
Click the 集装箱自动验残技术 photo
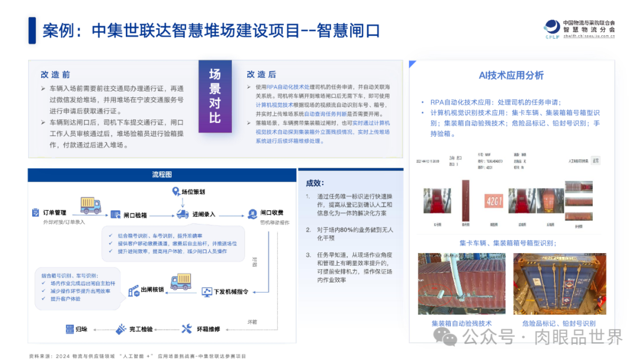(462, 284)
